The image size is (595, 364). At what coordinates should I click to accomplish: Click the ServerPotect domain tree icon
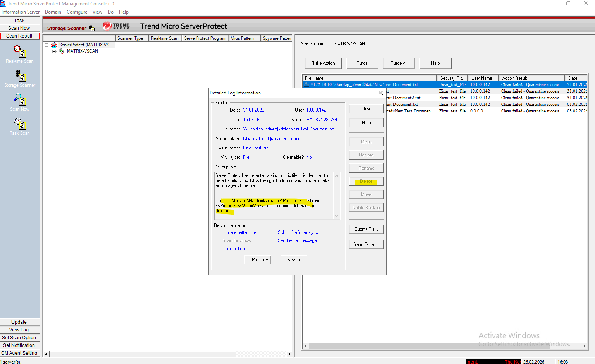pyautogui.click(x=54, y=45)
